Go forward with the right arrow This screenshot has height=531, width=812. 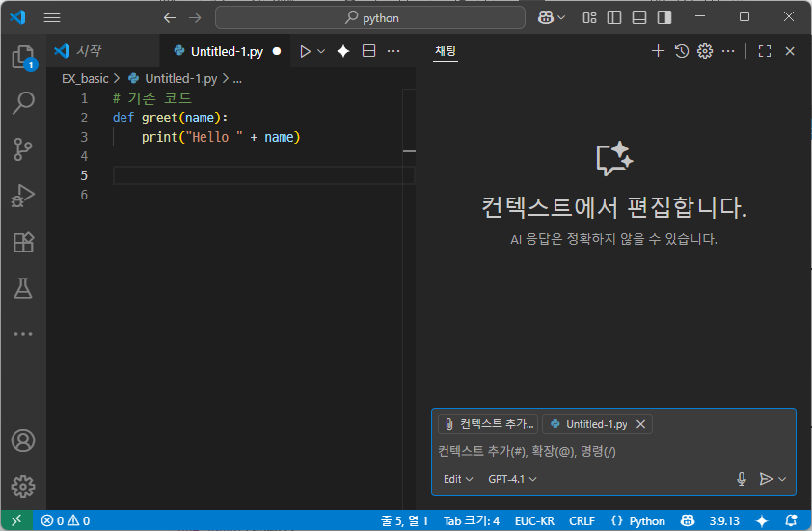(195, 17)
